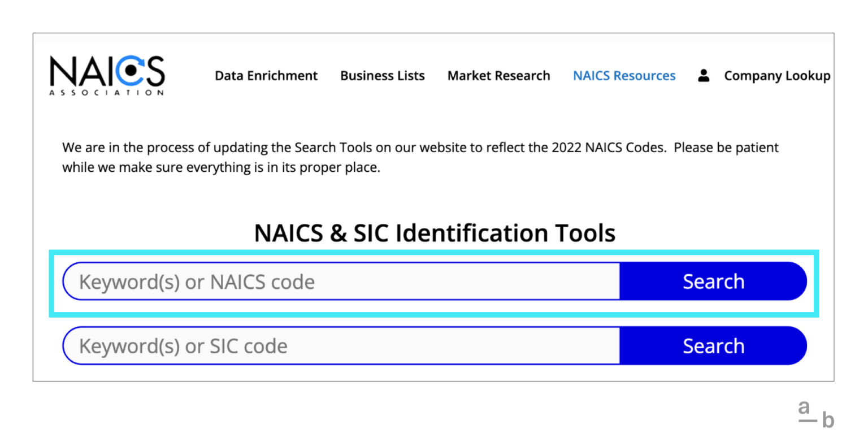Click the Search button for SIC codes

pyautogui.click(x=714, y=345)
